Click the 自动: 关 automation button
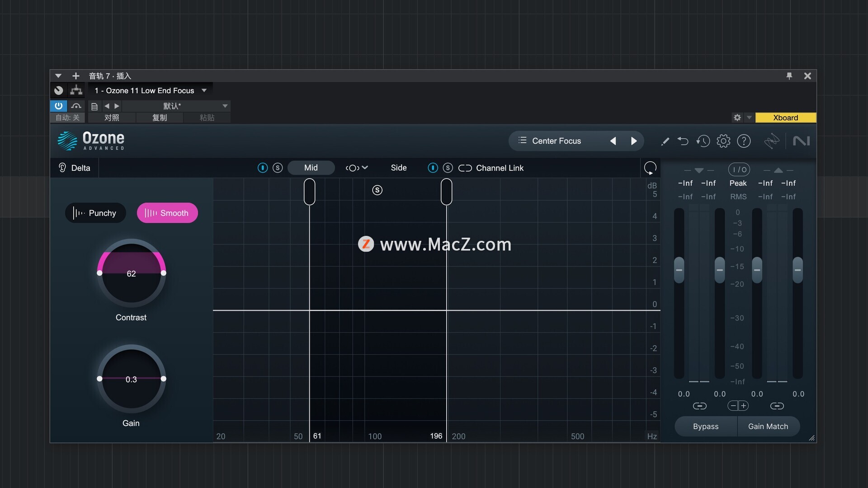Screen dimensions: 868x488 pyautogui.click(x=67, y=117)
